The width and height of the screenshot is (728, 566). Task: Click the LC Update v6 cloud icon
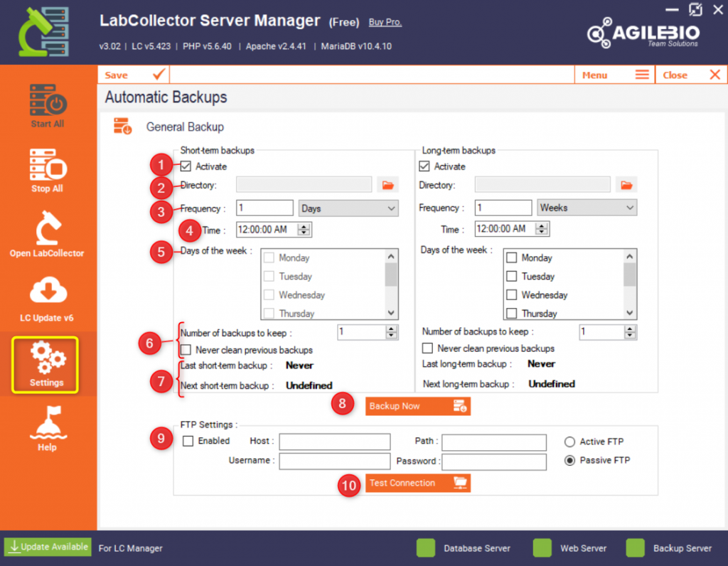coord(48,289)
